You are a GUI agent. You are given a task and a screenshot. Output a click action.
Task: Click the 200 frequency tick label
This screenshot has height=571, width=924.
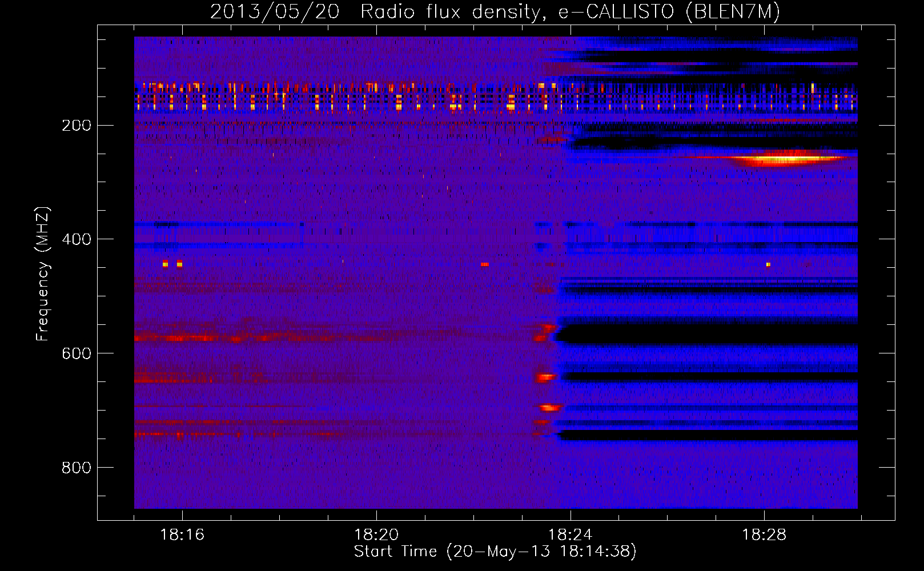77,125
